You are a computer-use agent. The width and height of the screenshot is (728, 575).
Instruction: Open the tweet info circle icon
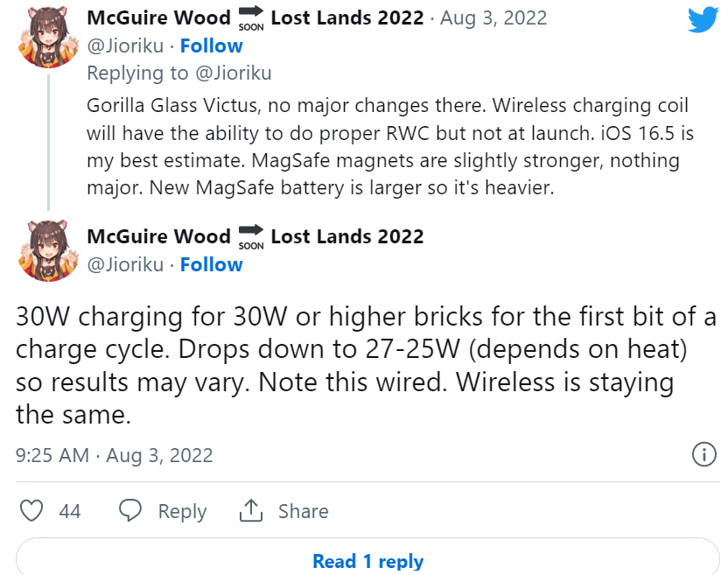click(x=703, y=454)
